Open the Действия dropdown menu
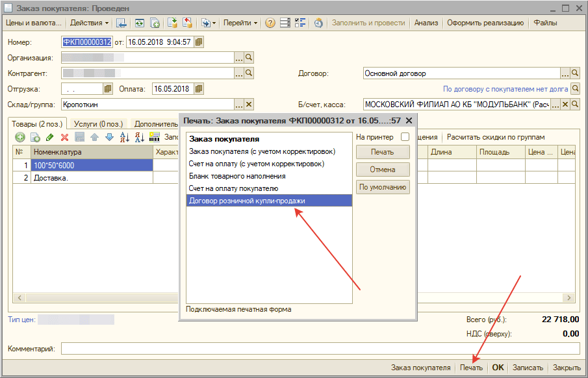Viewport: 588px width, 378px height. pos(89,23)
